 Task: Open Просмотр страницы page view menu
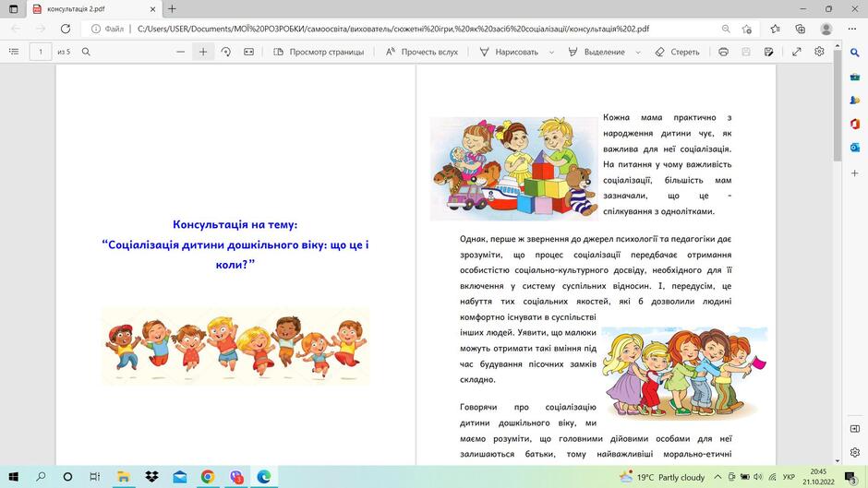(319, 52)
